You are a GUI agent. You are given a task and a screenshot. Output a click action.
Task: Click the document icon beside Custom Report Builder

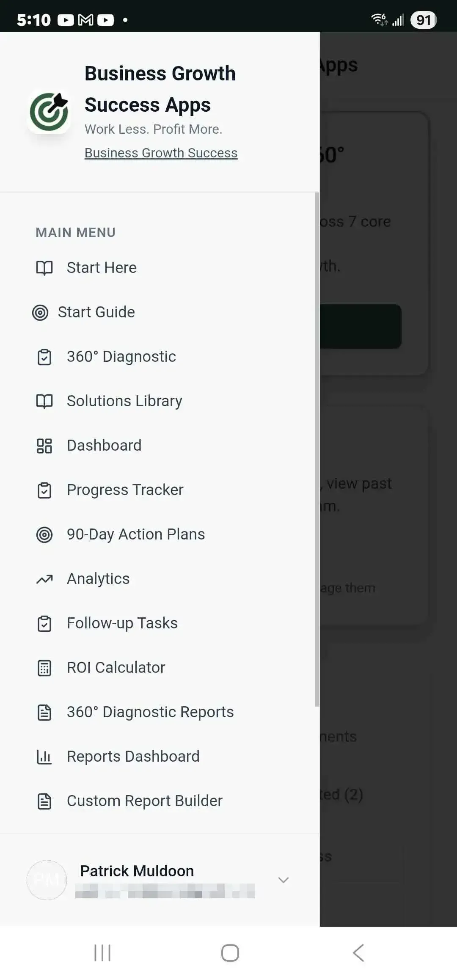(44, 801)
